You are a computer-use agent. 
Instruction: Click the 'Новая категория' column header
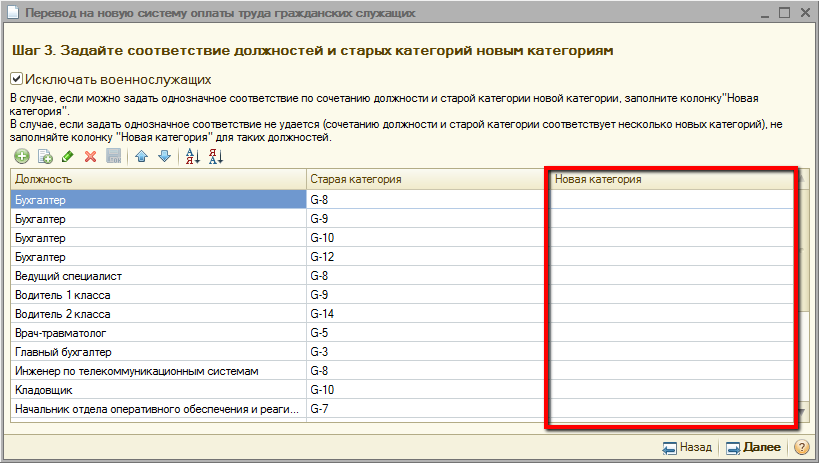672,179
